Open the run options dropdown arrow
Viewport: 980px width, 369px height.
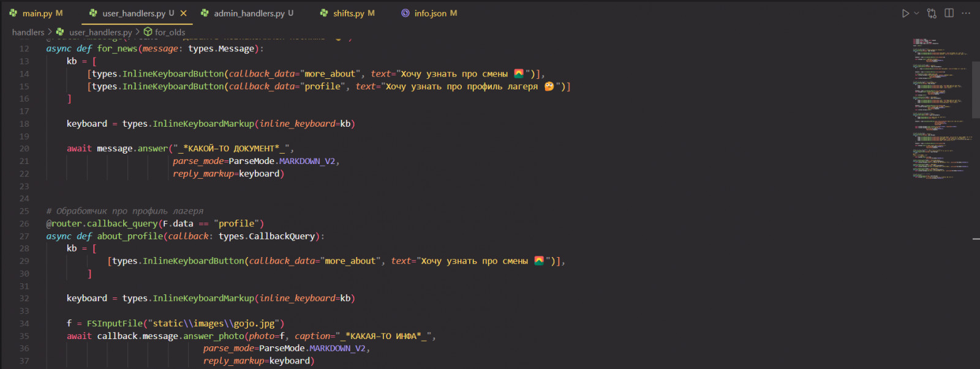[916, 13]
